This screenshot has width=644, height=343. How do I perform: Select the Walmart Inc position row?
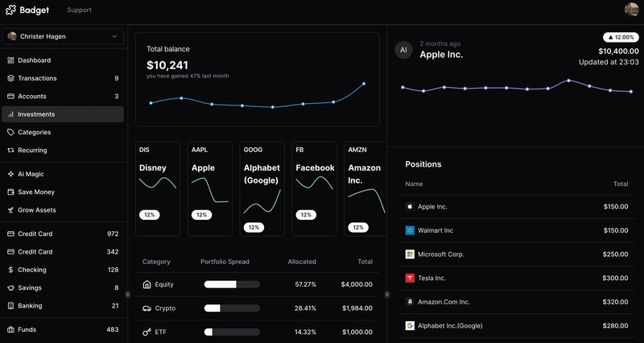[517, 230]
